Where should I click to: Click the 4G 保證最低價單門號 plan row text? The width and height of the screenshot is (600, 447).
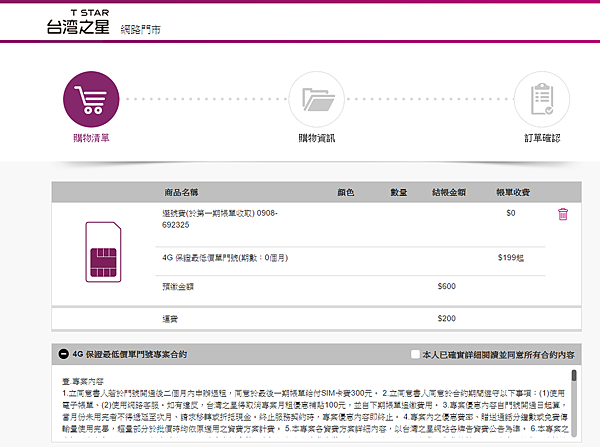[x=225, y=258]
